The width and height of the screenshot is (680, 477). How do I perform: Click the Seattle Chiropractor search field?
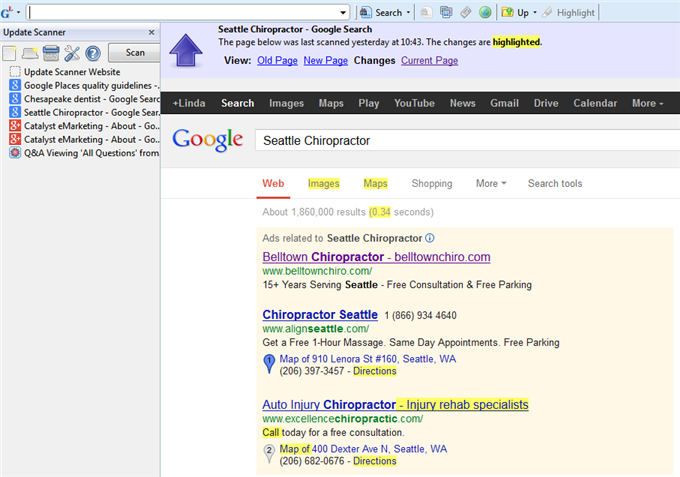coord(468,140)
